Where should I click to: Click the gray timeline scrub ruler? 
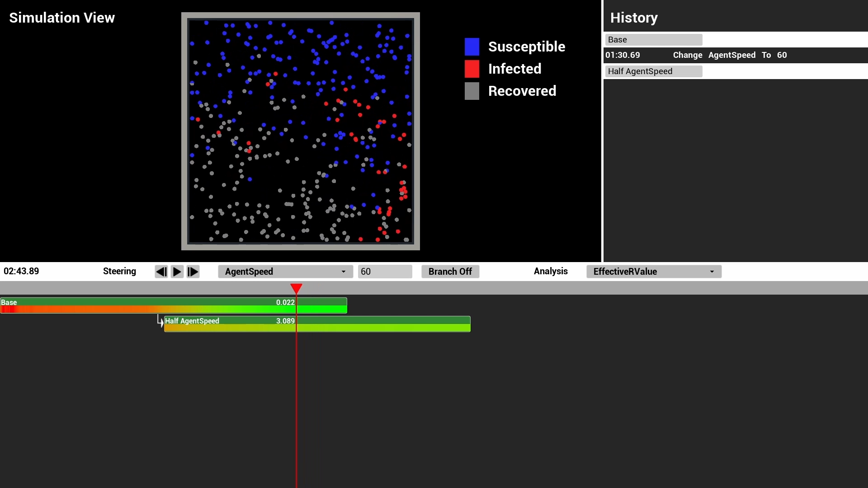click(542, 288)
